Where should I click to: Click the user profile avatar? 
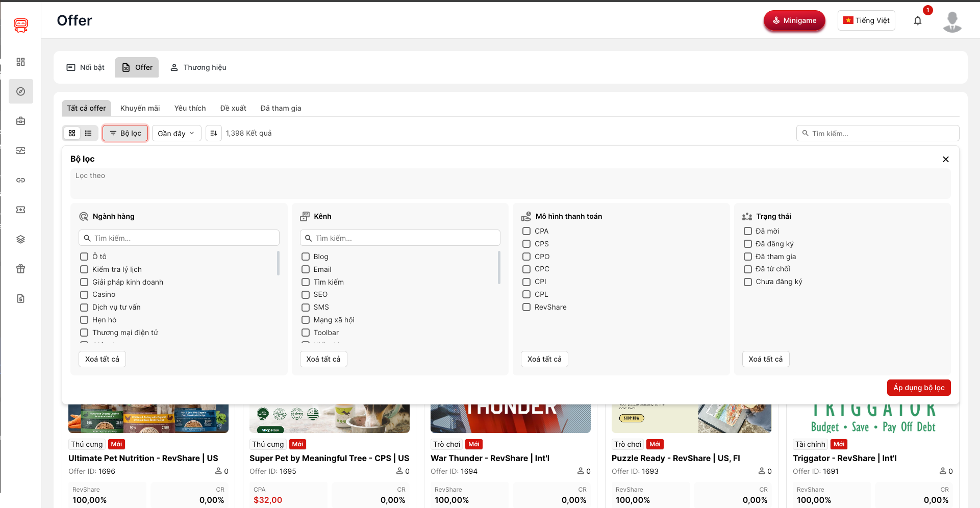click(952, 21)
